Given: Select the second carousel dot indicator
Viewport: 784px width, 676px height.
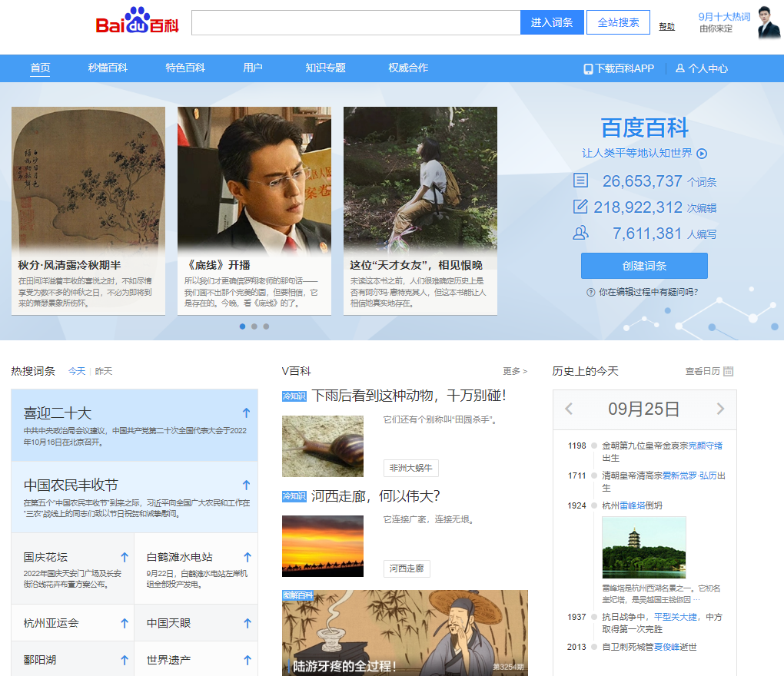Looking at the screenshot, I should coord(254,326).
